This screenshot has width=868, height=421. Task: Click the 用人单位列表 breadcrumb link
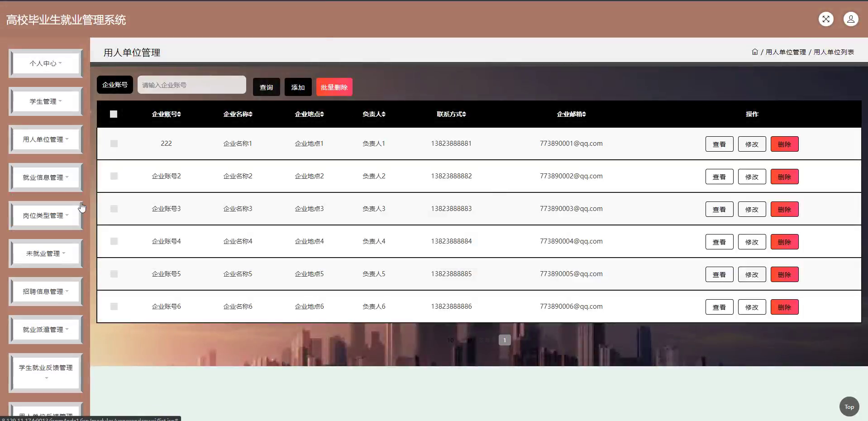[x=834, y=52]
